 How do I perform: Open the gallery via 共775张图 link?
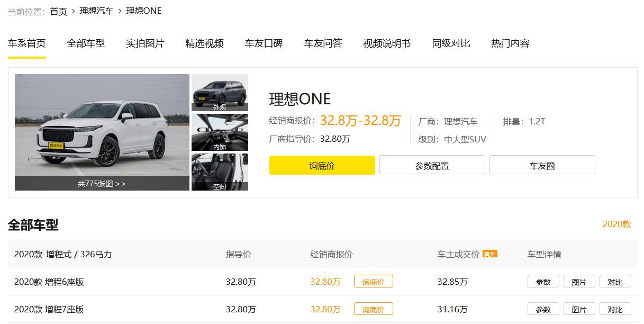tap(102, 183)
